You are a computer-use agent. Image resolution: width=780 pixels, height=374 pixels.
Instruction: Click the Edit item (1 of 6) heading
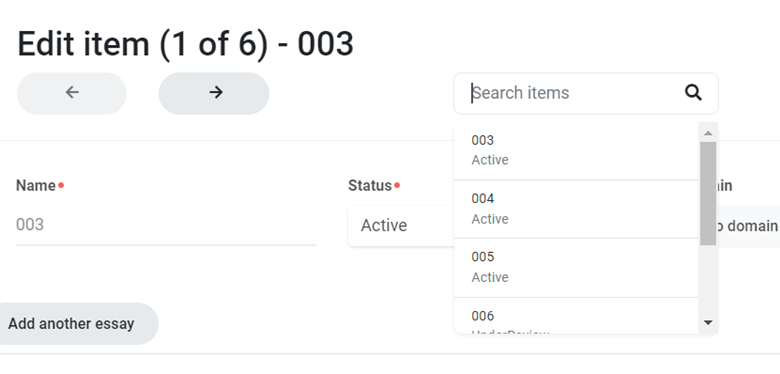coord(186,44)
